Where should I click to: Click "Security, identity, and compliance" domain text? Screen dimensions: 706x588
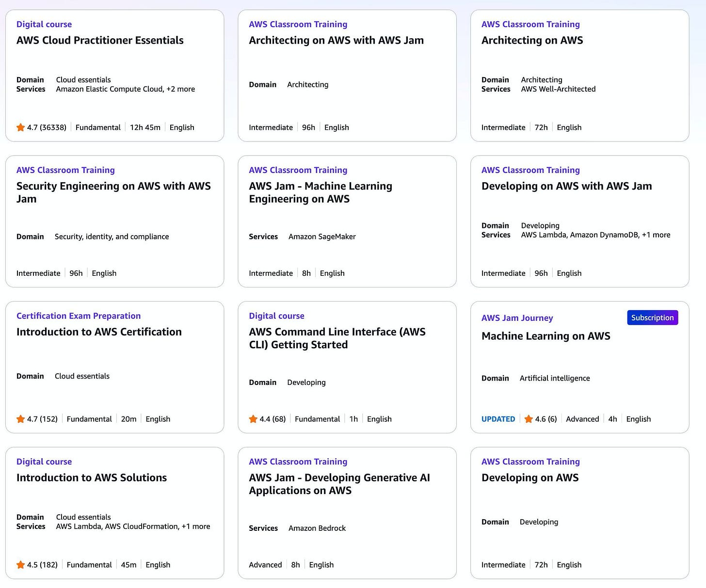coord(112,237)
